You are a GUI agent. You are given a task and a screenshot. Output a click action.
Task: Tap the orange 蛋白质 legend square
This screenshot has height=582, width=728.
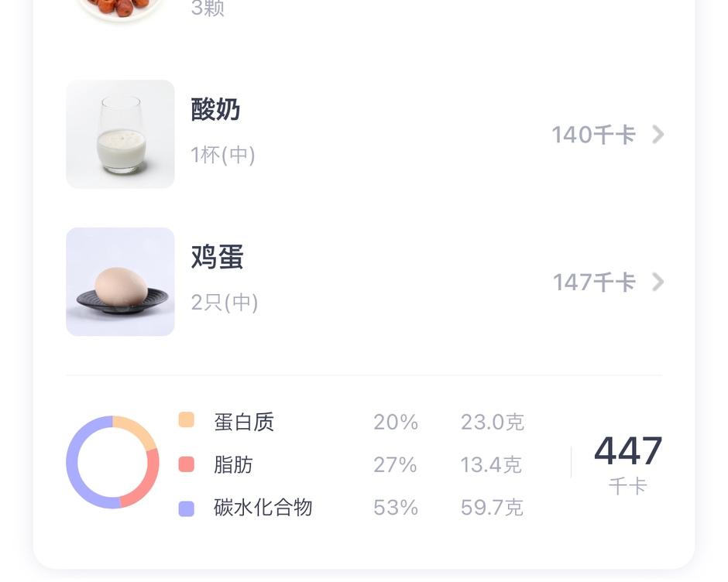(x=186, y=422)
